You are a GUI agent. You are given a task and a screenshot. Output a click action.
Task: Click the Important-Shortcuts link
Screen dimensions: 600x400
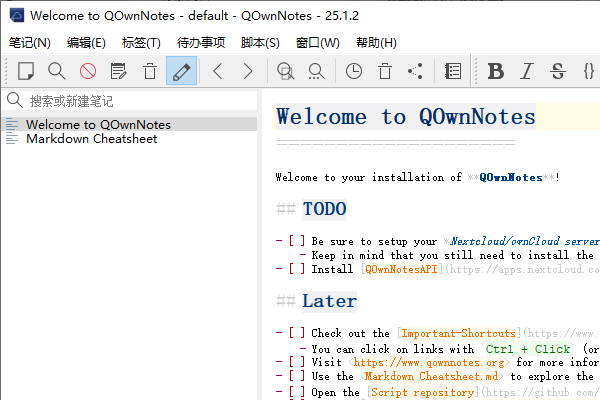click(458, 333)
